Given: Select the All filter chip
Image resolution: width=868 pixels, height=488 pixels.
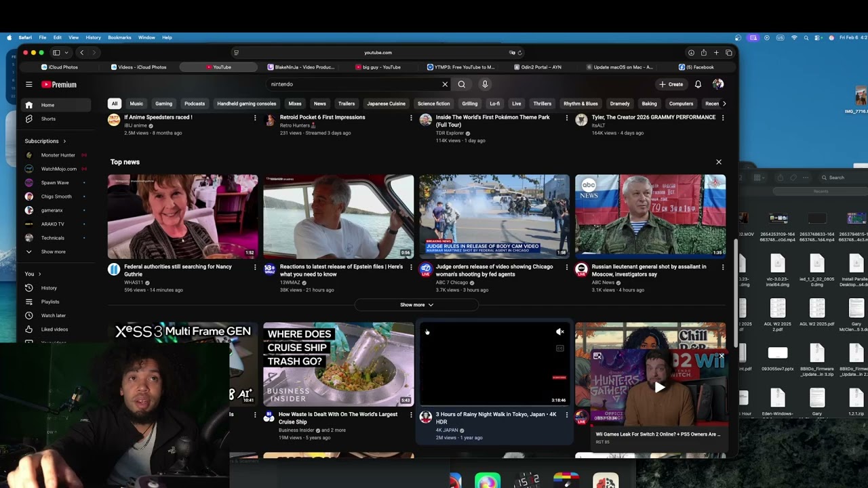Looking at the screenshot, I should coord(115,104).
